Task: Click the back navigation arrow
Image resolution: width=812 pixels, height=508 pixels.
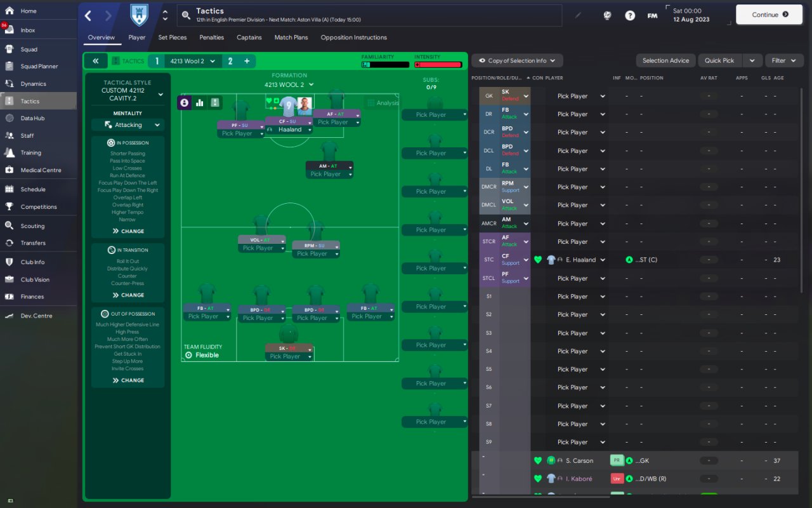Action: tap(88, 15)
